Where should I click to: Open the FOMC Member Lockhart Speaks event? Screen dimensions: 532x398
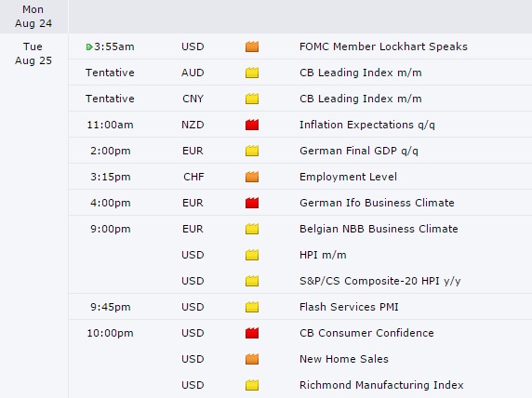pyautogui.click(x=383, y=46)
